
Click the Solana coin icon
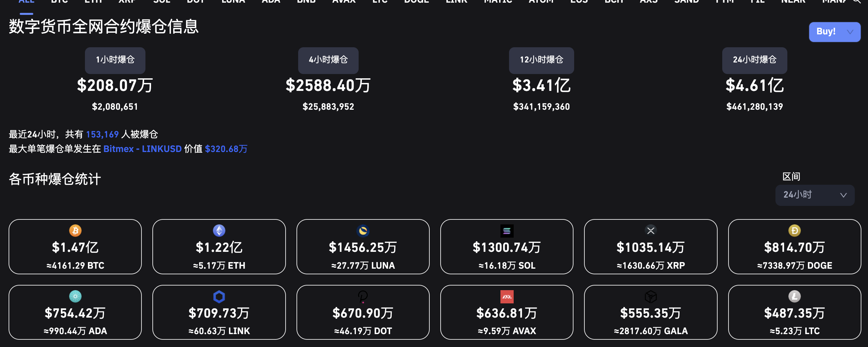click(507, 231)
